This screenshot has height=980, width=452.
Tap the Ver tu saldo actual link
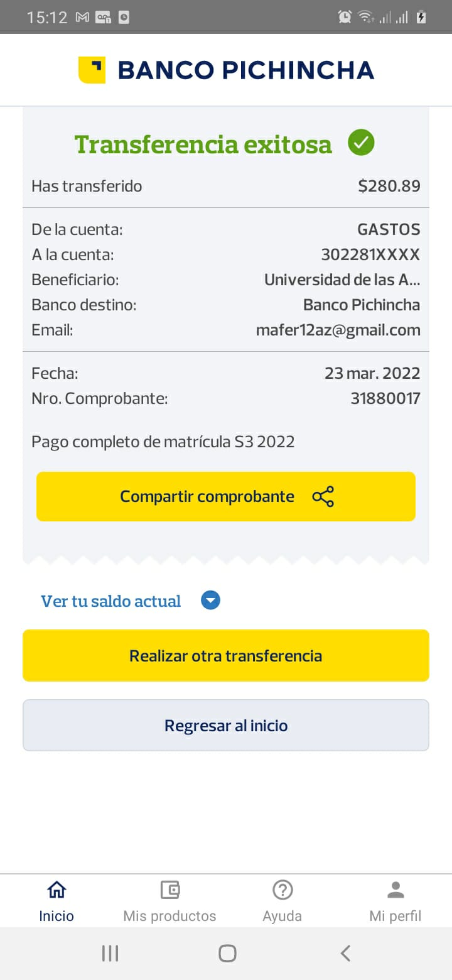111,601
